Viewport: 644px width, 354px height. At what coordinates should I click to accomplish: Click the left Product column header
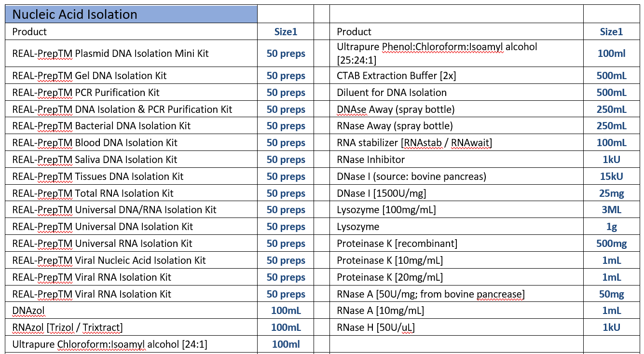(x=29, y=32)
